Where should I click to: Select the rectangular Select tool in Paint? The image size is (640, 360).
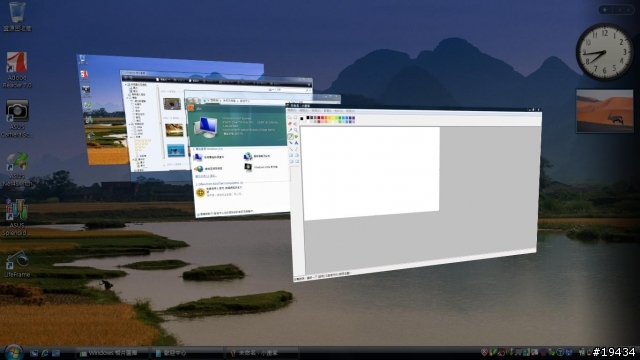pos(296,117)
